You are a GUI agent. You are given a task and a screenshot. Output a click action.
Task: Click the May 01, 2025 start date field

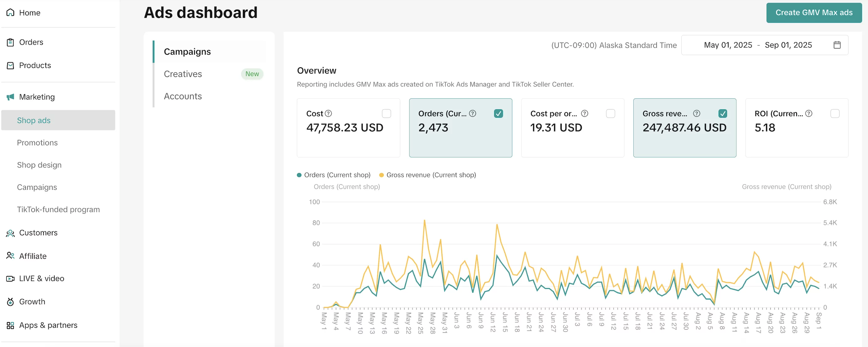tap(728, 45)
